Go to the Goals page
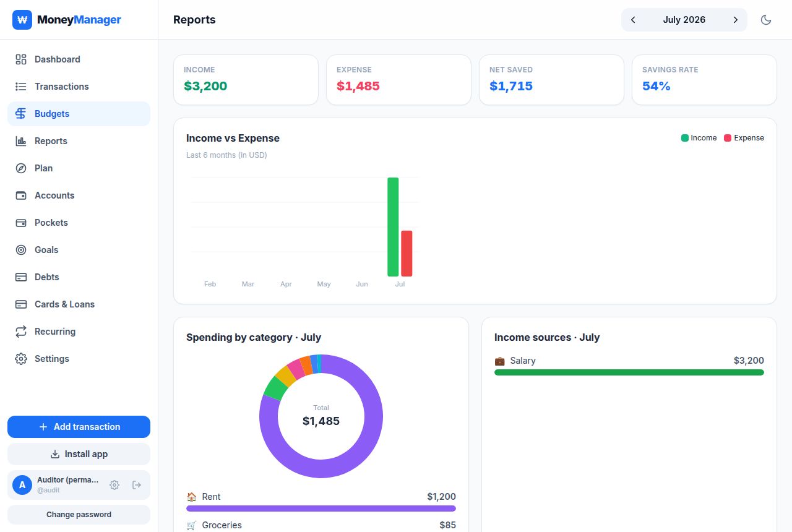The image size is (792, 532). tap(79, 250)
